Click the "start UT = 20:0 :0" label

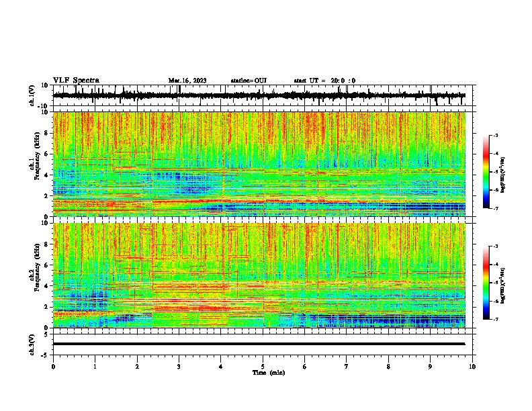tap(324, 81)
